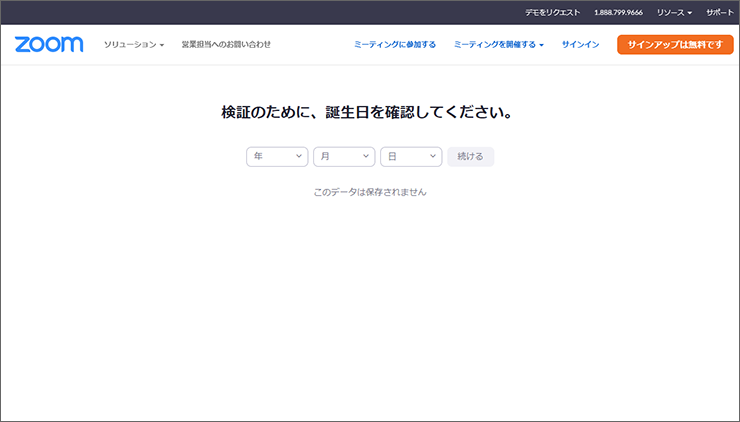Go to サインイン
Image resolution: width=740 pixels, height=422 pixels.
(580, 44)
